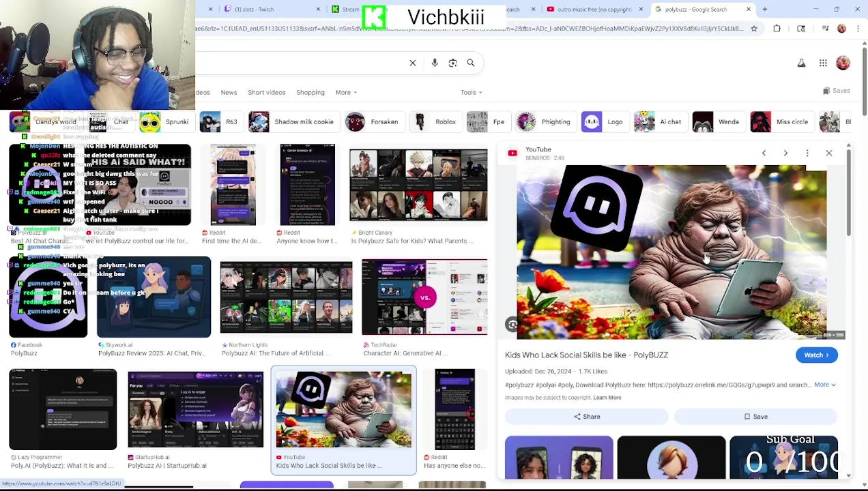
Task: Open large preview image of video
Action: [x=671, y=252]
